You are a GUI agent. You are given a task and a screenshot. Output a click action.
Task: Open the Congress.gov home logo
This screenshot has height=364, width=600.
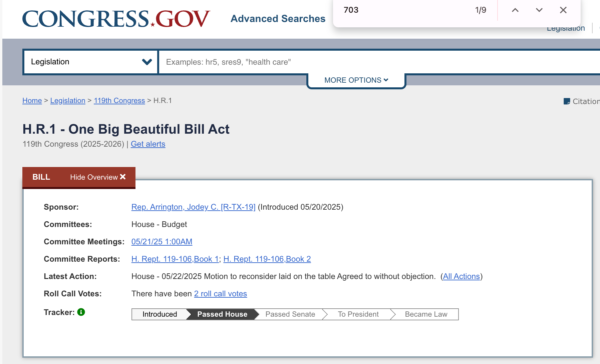coord(116,19)
